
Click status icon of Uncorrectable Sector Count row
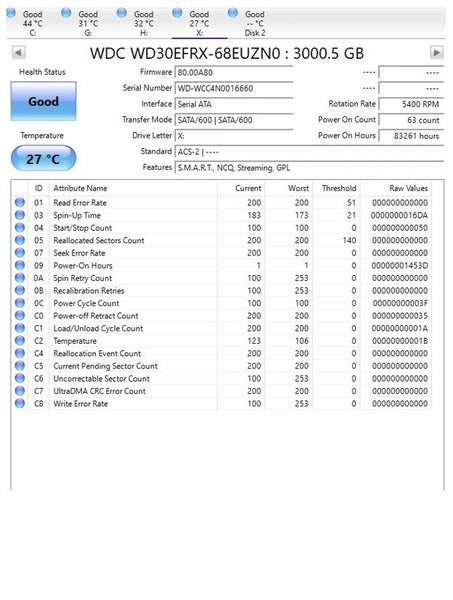point(20,378)
